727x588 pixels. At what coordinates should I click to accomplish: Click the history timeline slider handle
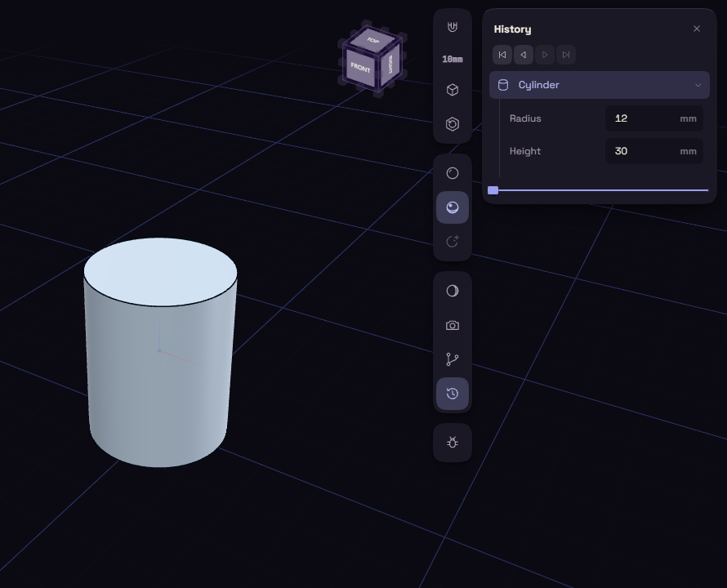point(493,190)
